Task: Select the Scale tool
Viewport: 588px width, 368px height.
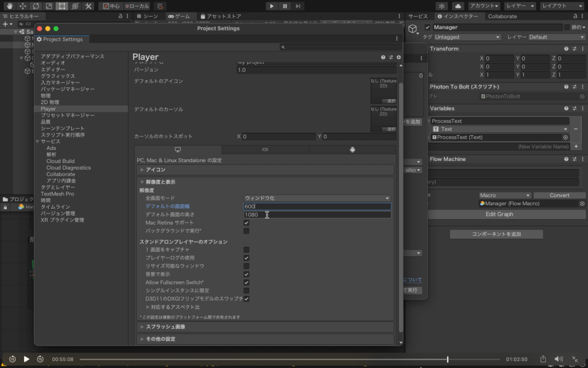Action: click(49, 6)
